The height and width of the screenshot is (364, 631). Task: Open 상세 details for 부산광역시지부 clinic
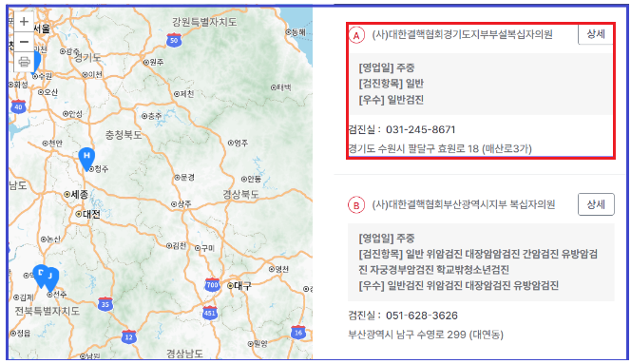pos(596,204)
